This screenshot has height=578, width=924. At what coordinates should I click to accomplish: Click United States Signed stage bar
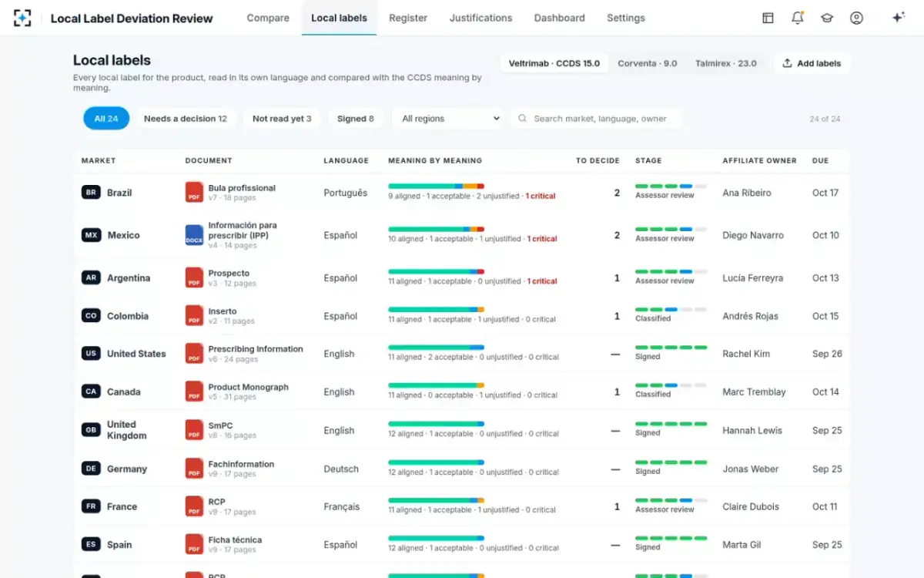click(x=671, y=348)
